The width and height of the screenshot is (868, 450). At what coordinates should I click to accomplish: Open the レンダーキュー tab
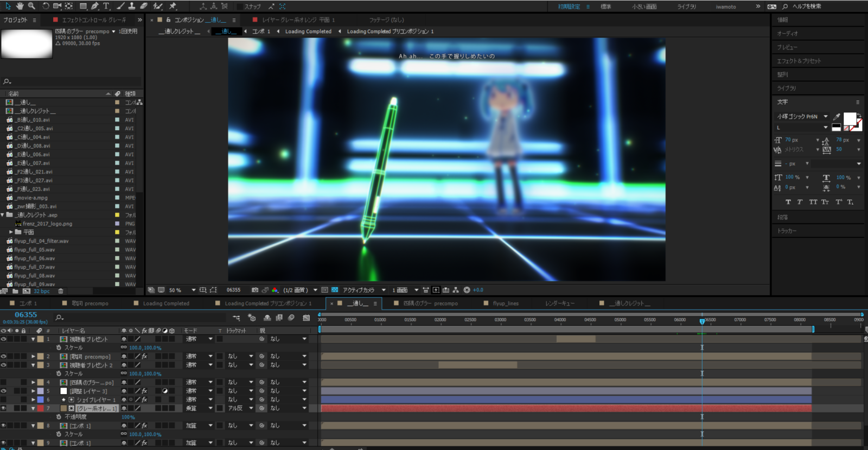click(x=560, y=303)
